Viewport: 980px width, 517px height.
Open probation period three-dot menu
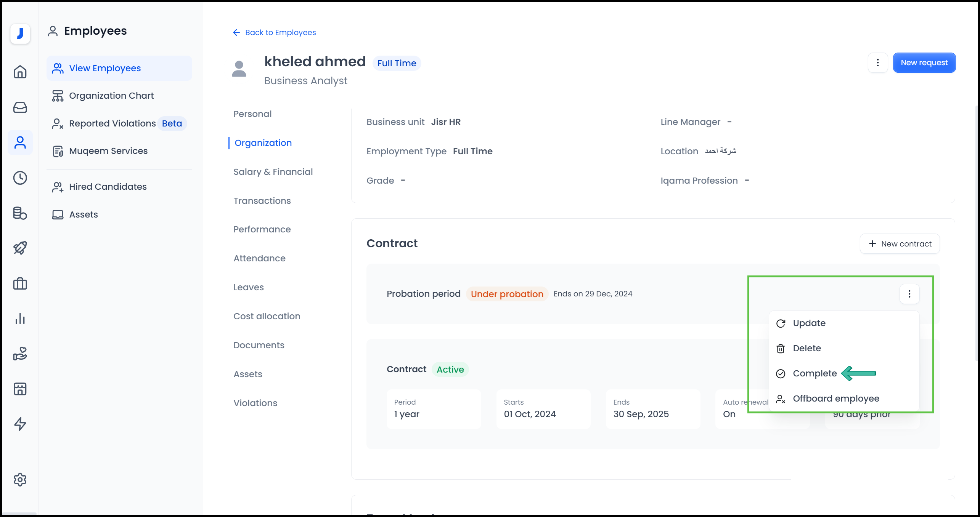pyautogui.click(x=909, y=294)
